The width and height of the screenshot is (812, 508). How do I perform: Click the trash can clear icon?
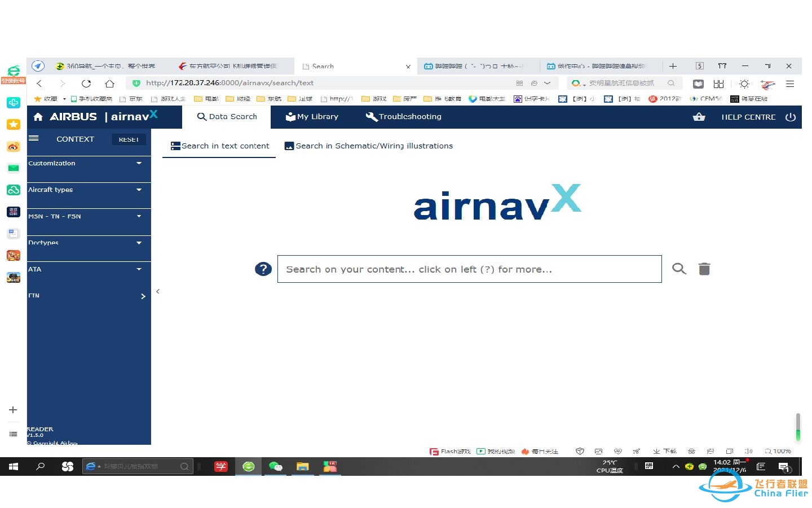[x=704, y=269]
